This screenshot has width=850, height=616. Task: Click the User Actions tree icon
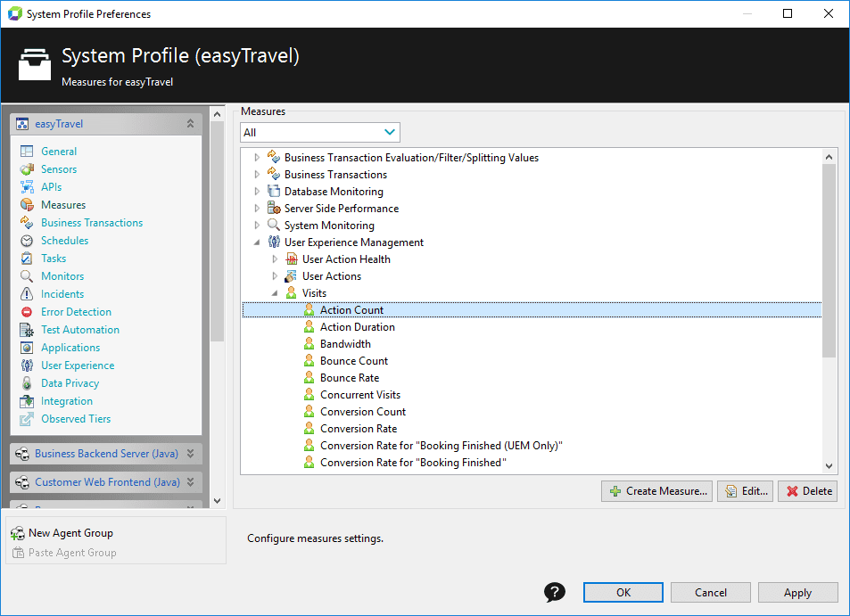(292, 275)
